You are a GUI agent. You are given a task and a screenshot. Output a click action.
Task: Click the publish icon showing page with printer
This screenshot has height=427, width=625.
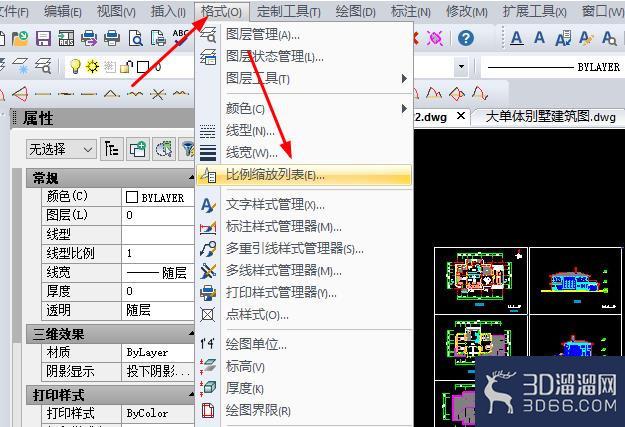[158, 39]
